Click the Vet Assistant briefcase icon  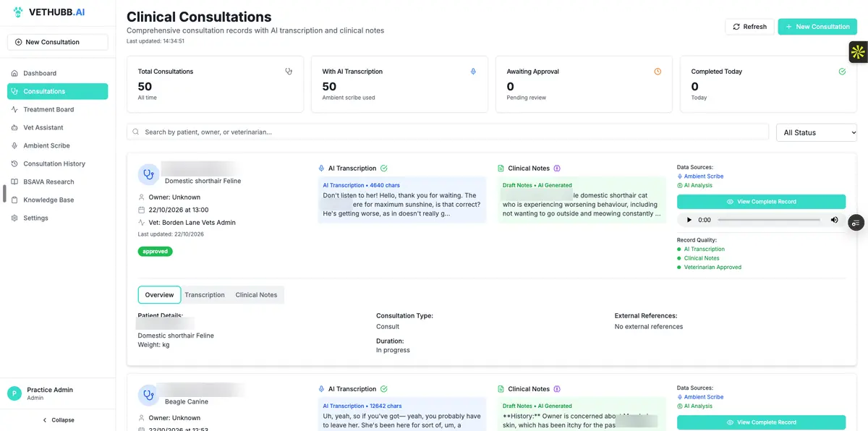[x=15, y=127]
